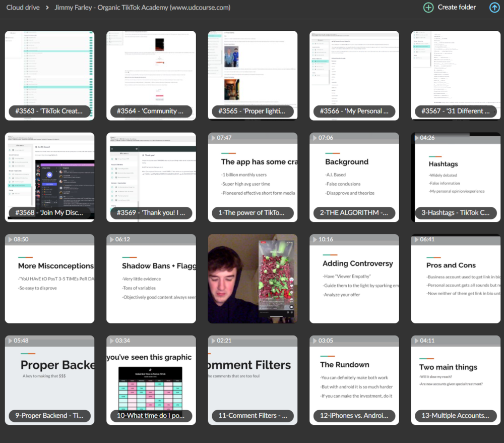This screenshot has height=443, width=504.
Task: Expand the breadcrumb chevron after Cloud drive
Action: (48, 8)
